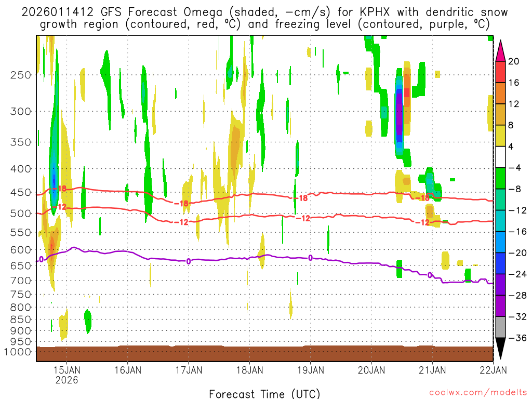532x399 pixels.
Task: Click the -12 contour label near 17JAN
Action: click(181, 222)
